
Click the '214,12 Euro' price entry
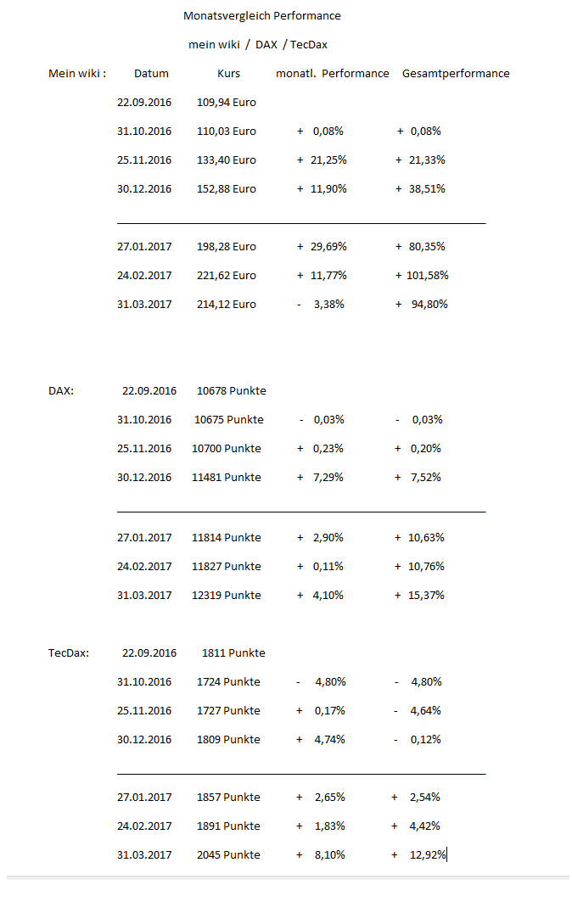[x=226, y=305]
